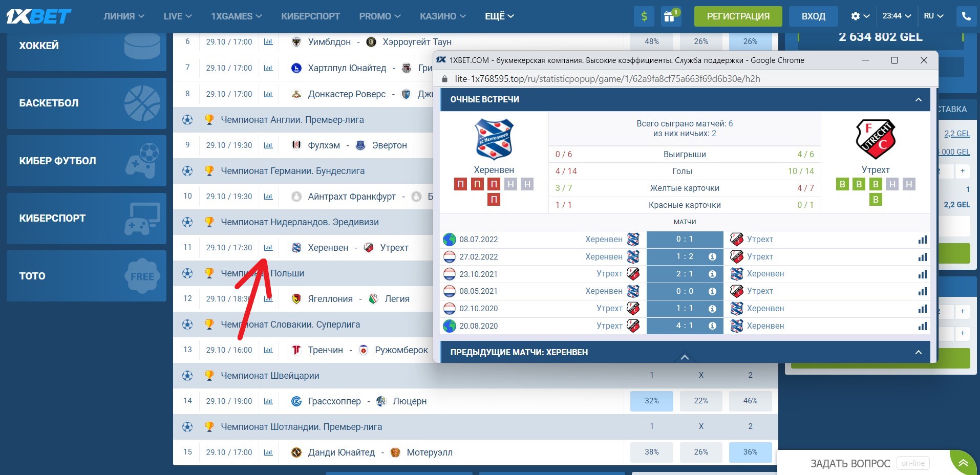The width and height of the screenshot is (980, 475).
Task: Select 22% draw for Грассхоппер - Люцерн
Action: point(701,401)
